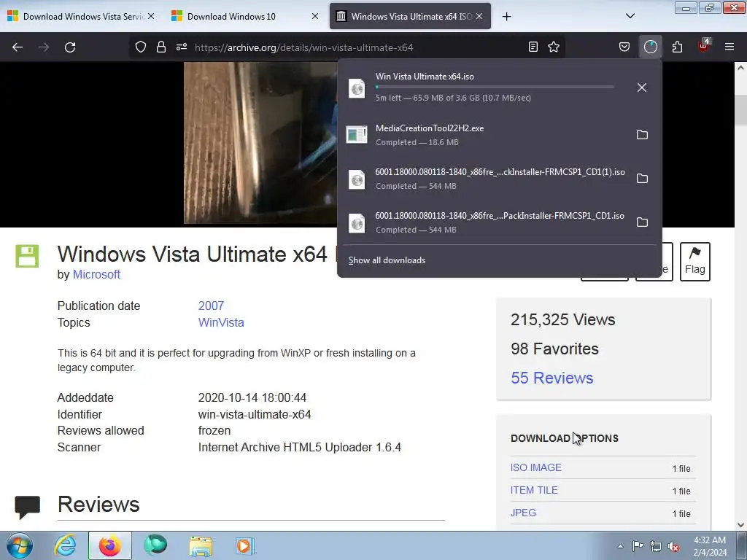Click the item preview image thumbnail

point(260,143)
